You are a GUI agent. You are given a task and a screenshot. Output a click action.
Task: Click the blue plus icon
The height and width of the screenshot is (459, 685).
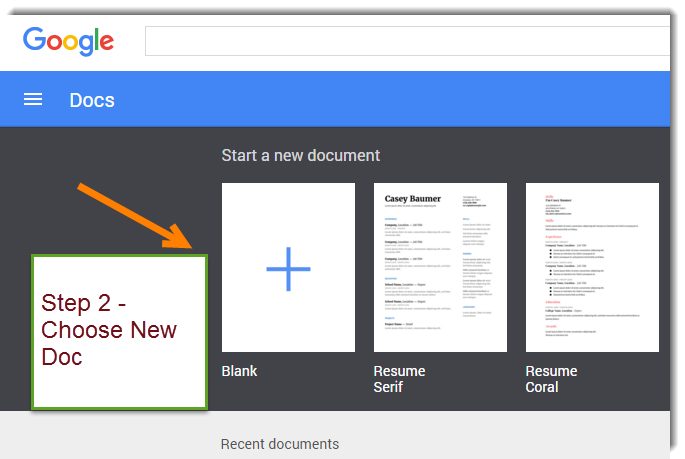(288, 268)
